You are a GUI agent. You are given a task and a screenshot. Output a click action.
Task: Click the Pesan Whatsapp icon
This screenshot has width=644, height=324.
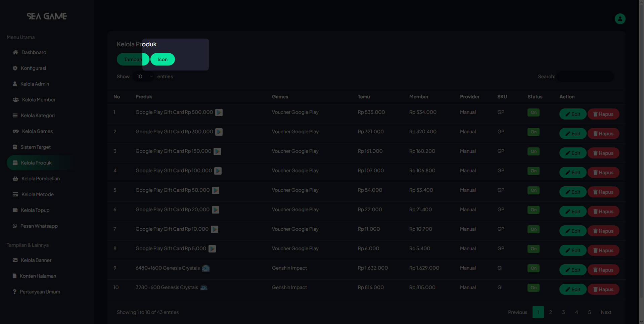(15, 226)
